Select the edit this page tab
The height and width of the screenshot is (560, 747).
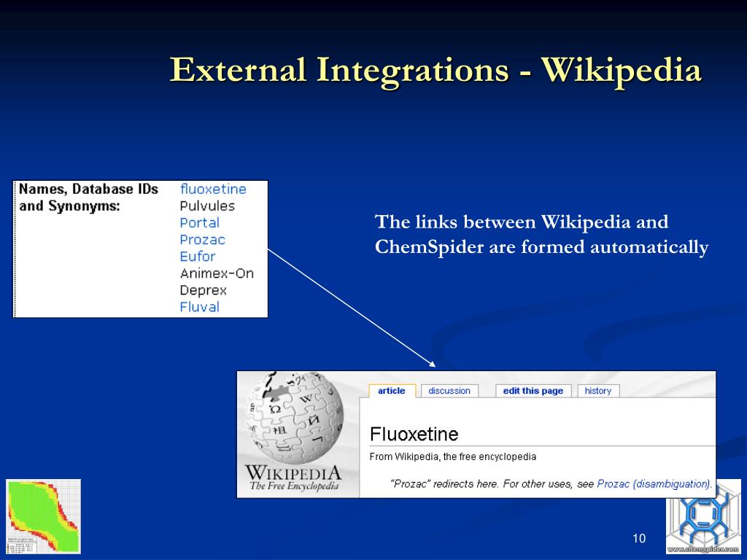click(x=533, y=391)
